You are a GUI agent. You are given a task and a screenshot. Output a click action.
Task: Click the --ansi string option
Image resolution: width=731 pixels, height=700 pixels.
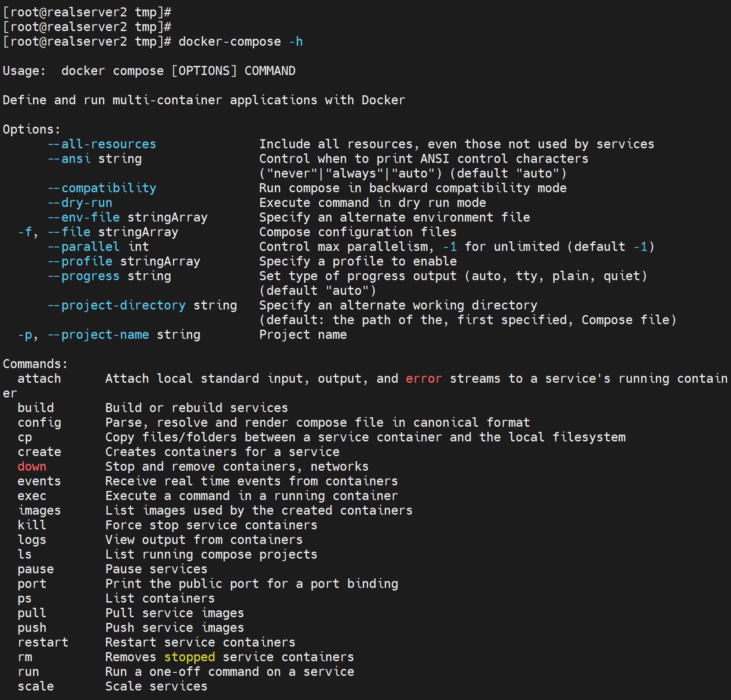pos(95,159)
